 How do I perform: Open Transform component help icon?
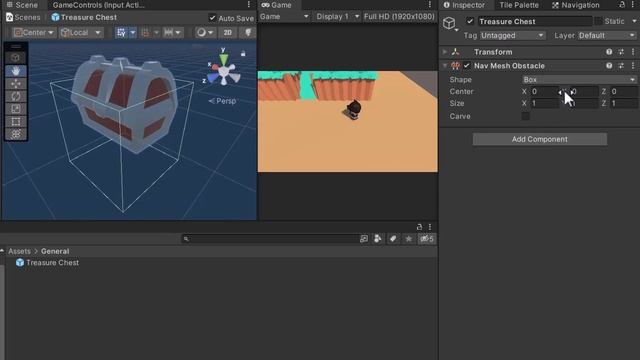pyautogui.click(x=609, y=52)
